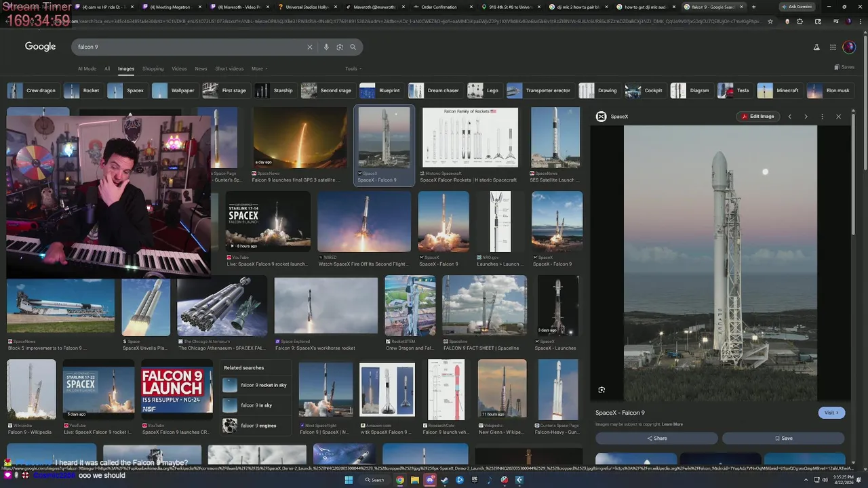Filter by Blueprint chip
This screenshot has width=868, height=488.
(x=381, y=90)
